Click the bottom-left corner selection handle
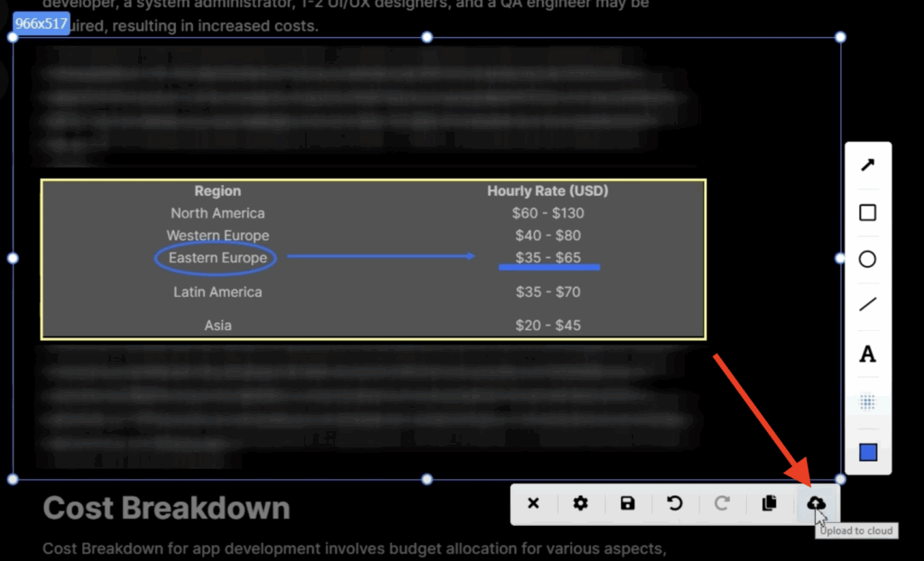 click(13, 479)
